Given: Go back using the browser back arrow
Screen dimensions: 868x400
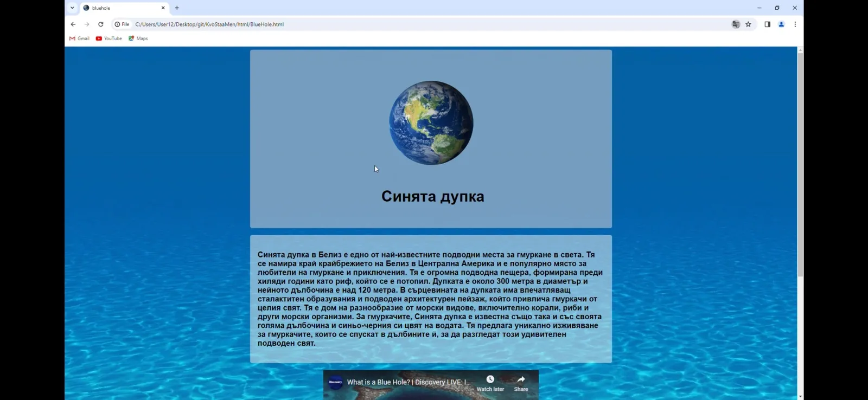Looking at the screenshot, I should [x=73, y=24].
